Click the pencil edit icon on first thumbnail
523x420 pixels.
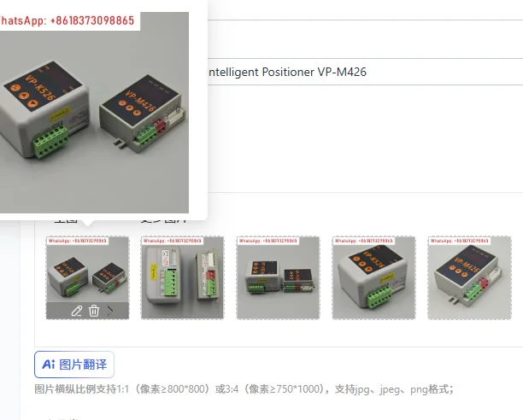pos(77,311)
